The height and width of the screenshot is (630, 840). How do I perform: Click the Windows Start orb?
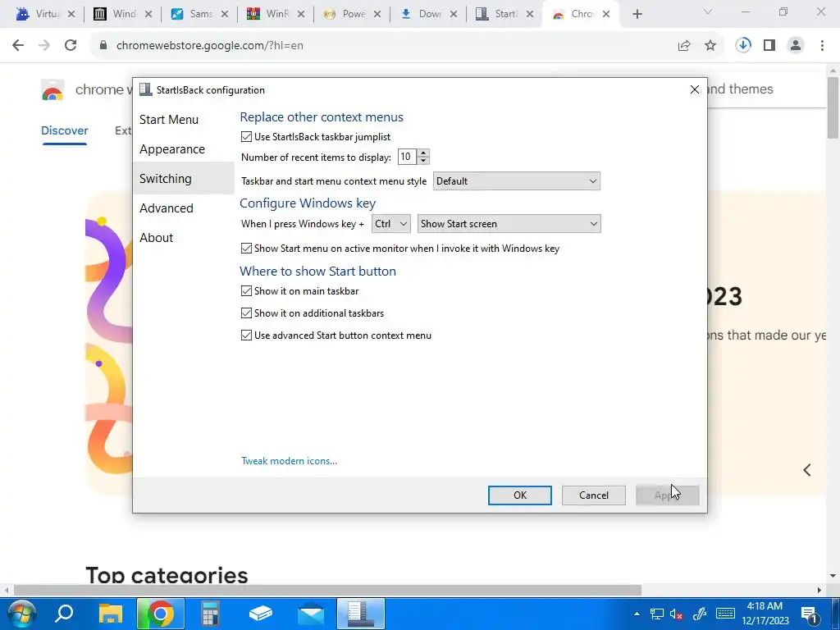[21, 614]
